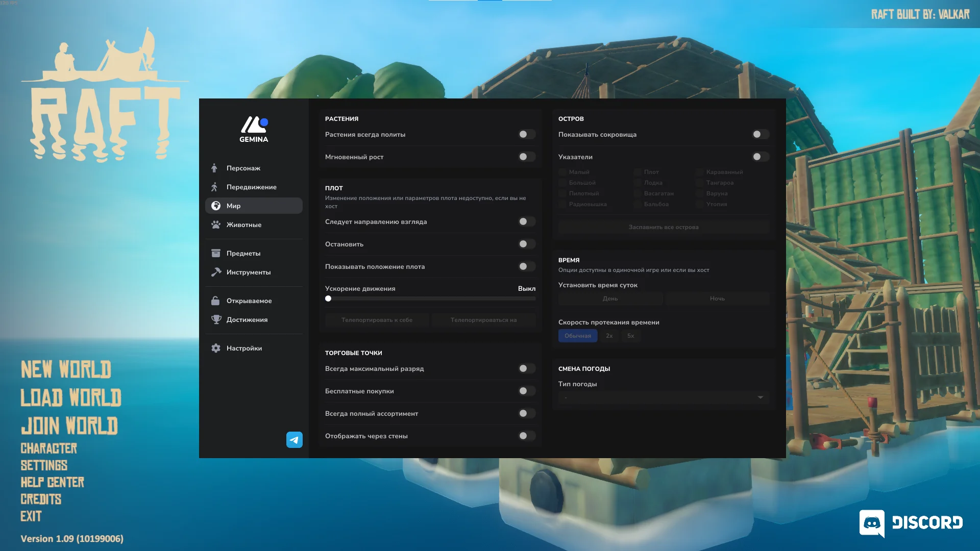Switch to Передвижение section
This screenshot has width=980, height=551.
coord(254,187)
